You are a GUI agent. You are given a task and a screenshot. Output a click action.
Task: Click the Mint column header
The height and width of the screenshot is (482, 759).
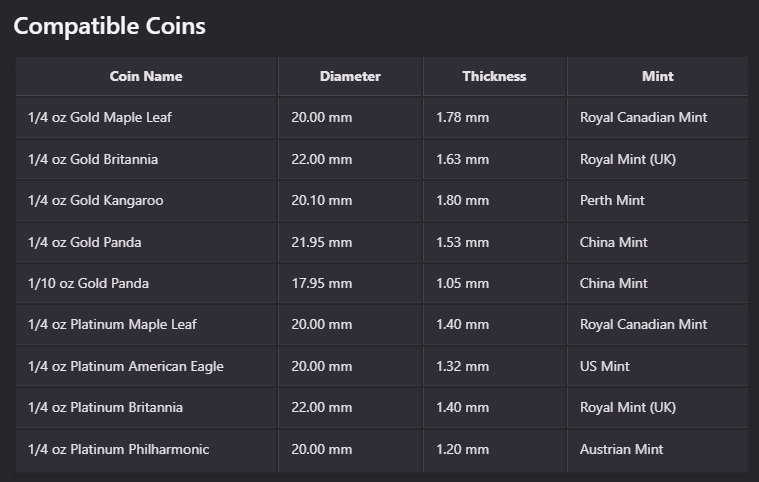click(x=658, y=76)
